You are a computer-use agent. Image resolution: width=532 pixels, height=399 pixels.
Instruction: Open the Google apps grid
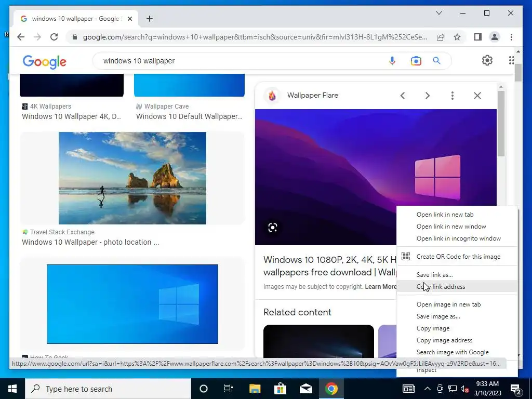(x=511, y=60)
